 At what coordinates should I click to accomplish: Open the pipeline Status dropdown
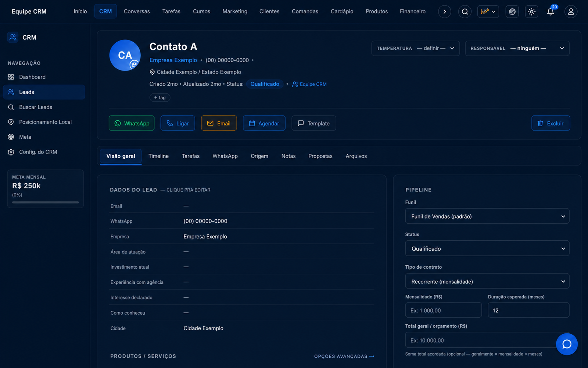coord(487,248)
